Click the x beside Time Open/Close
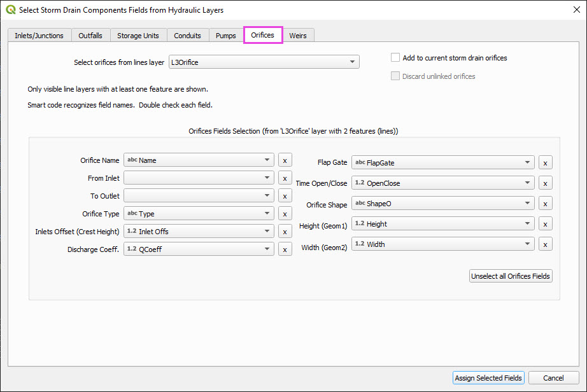 [545, 183]
